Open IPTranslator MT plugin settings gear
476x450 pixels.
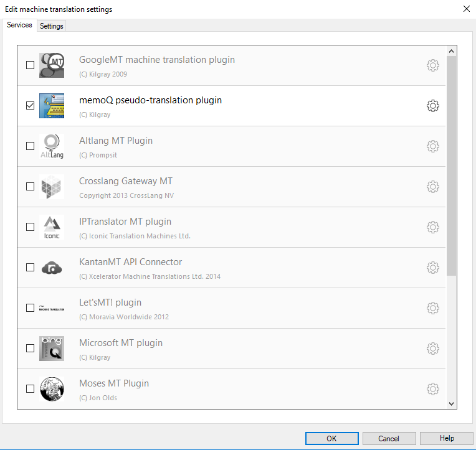pyautogui.click(x=432, y=227)
